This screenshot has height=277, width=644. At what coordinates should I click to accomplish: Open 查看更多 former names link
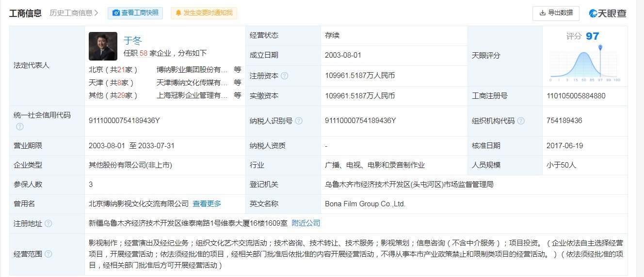pos(207,204)
